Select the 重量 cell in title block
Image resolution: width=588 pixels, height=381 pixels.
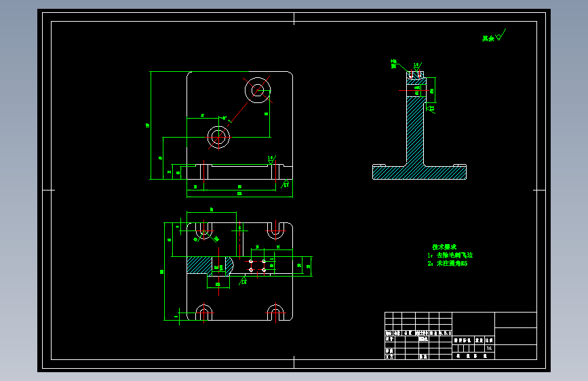tap(479, 340)
